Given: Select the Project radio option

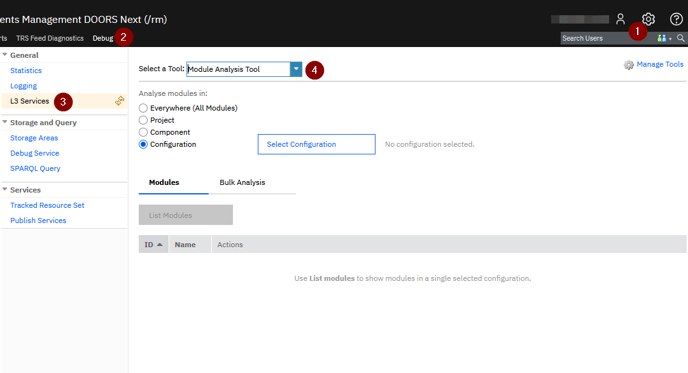Looking at the screenshot, I should [x=143, y=120].
